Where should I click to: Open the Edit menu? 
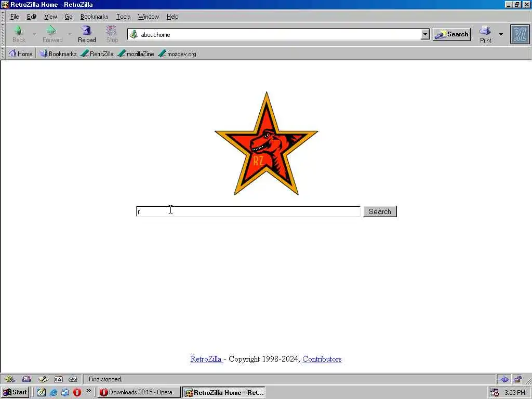[32, 17]
